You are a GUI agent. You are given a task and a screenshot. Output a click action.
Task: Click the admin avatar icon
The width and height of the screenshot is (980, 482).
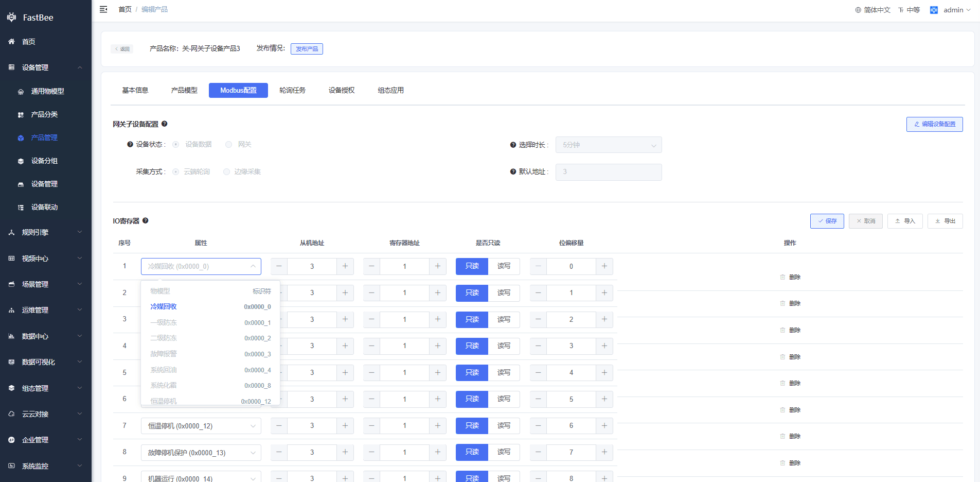click(x=934, y=10)
